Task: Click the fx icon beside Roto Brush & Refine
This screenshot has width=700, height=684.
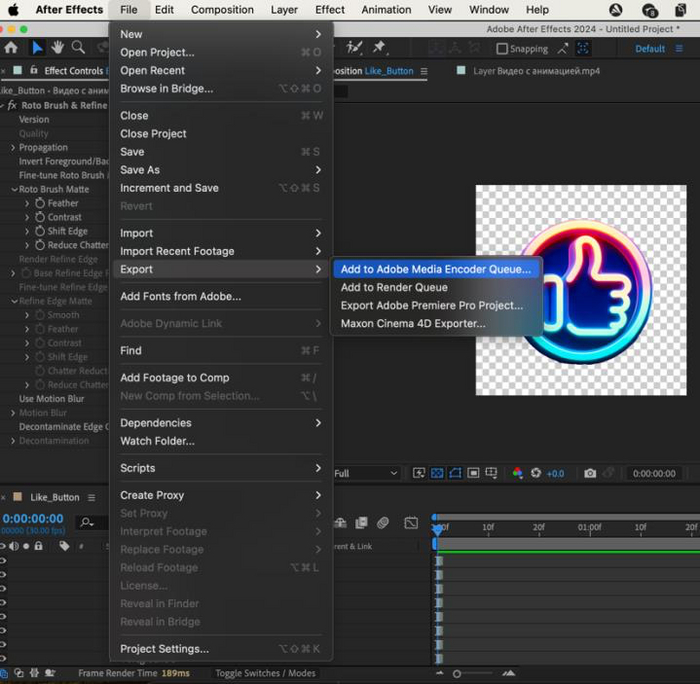Action: (x=12, y=105)
